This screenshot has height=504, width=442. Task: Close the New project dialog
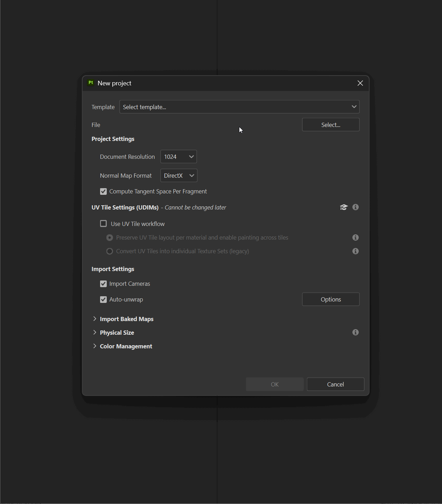360,83
